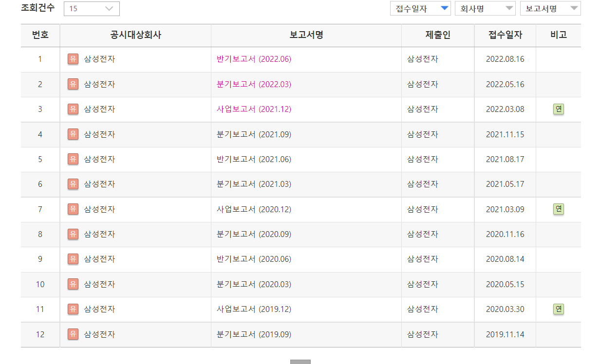Select the date 2020.11.16 cell
Image resolution: width=600 pixels, height=364 pixels.
click(x=505, y=234)
